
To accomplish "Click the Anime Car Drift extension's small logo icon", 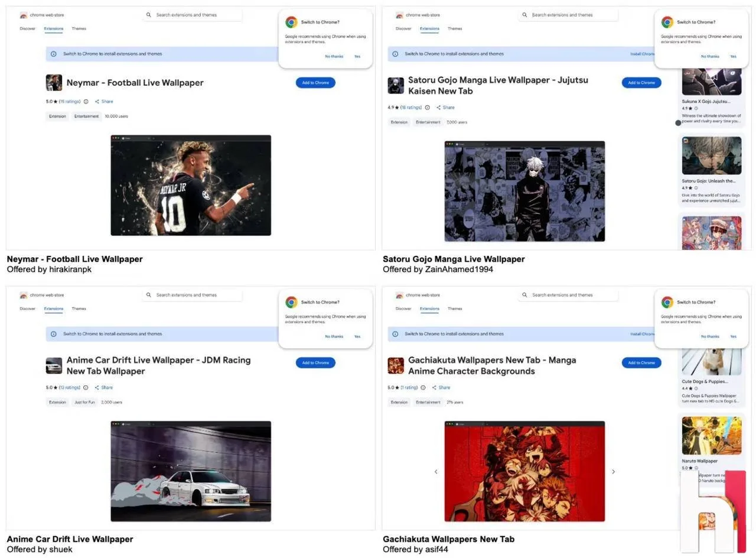I will 54,366.
